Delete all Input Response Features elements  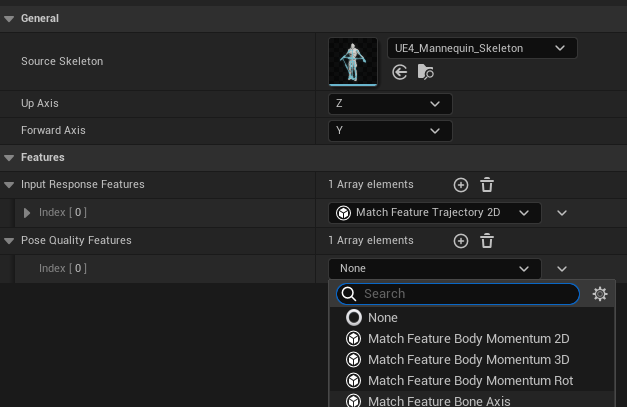pos(487,185)
